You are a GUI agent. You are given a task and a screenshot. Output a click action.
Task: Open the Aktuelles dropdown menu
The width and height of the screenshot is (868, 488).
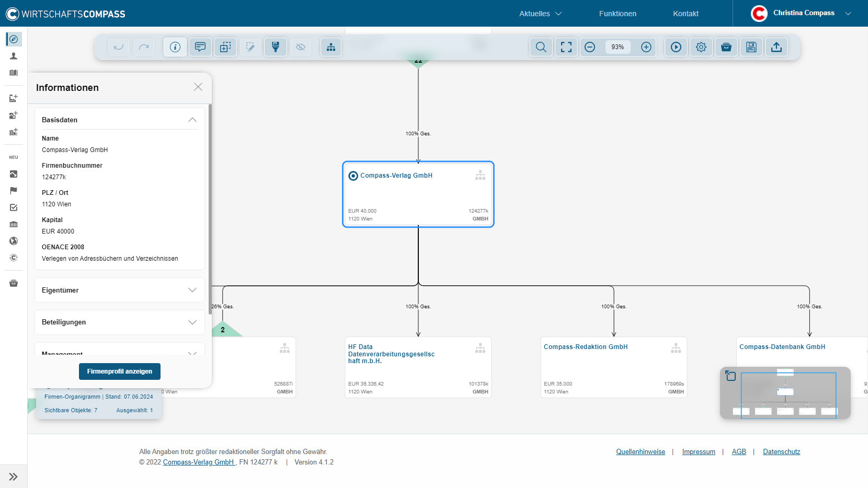[x=540, y=14]
